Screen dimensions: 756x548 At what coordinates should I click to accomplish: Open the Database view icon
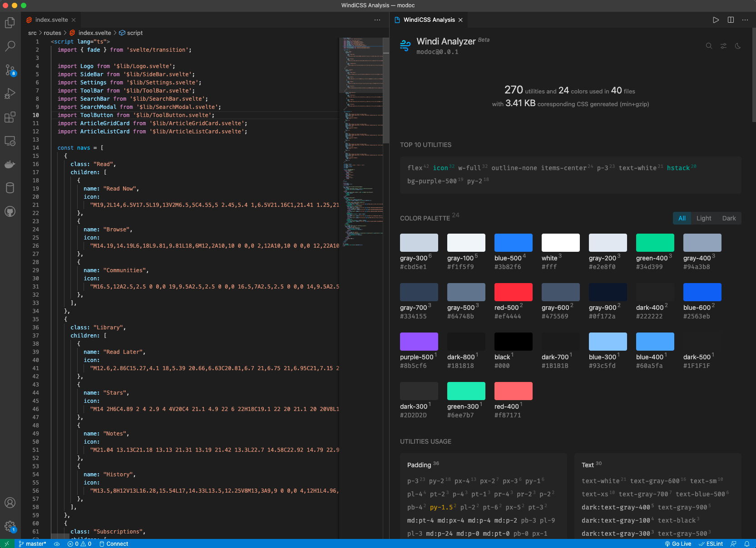tap(10, 188)
